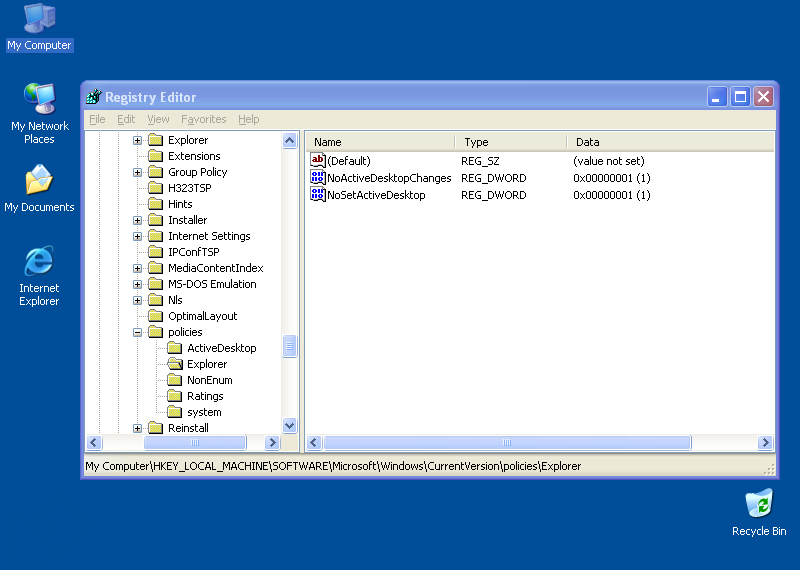Click the tree pane scroll left arrow
The height and width of the screenshot is (570, 800).
(94, 442)
